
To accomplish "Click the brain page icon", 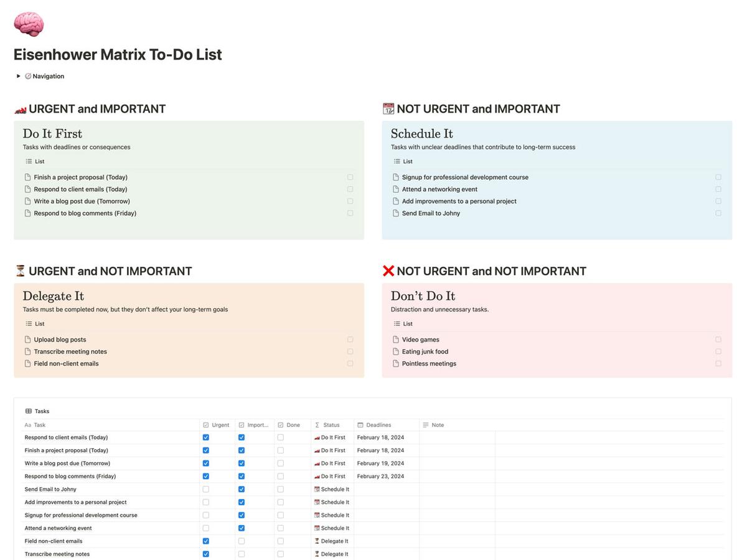I will click(28, 24).
